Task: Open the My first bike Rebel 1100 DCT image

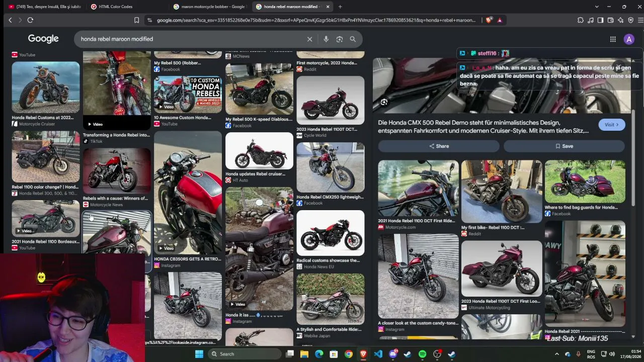Action: [502, 192]
